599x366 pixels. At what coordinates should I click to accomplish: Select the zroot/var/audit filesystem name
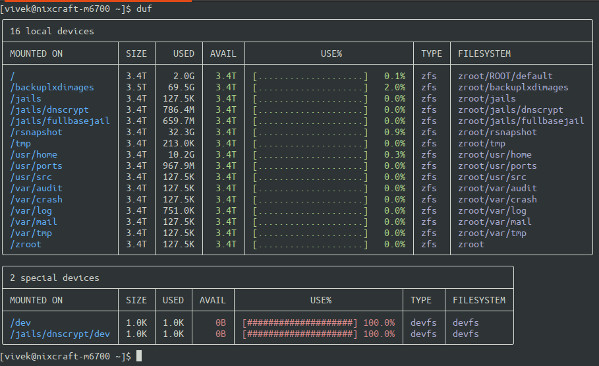497,188
